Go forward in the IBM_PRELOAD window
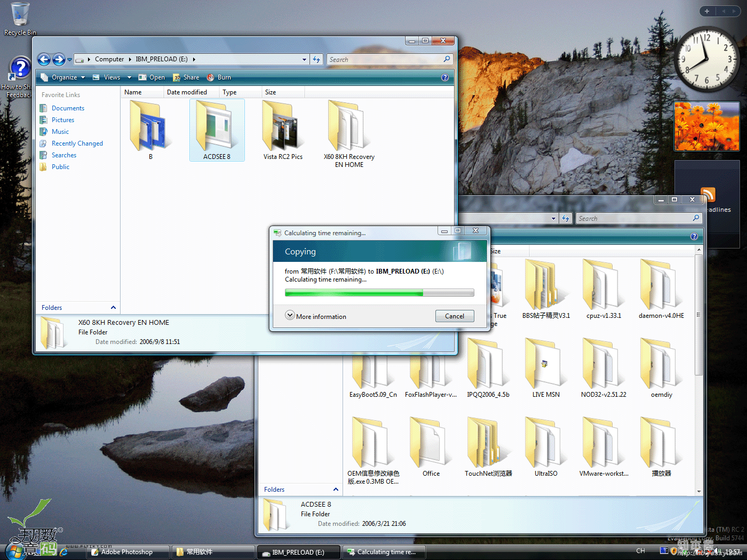 click(59, 59)
